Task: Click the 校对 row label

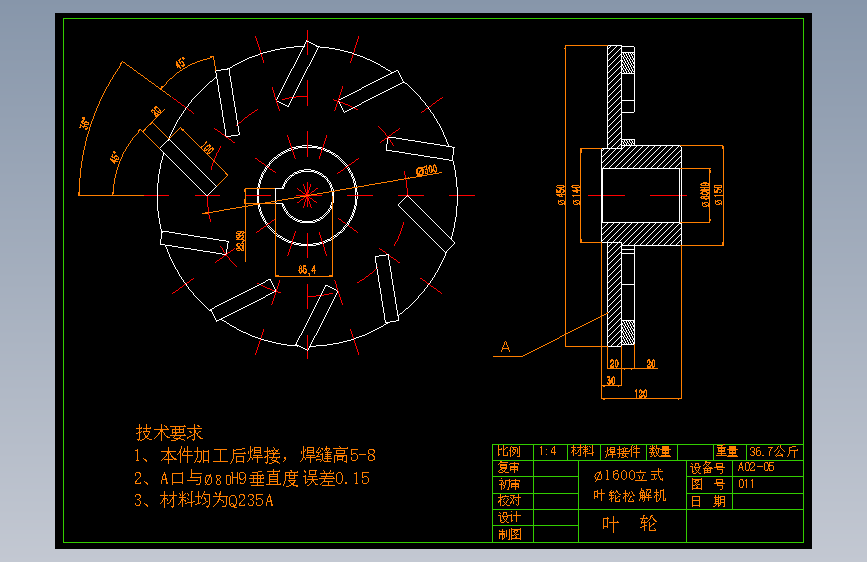Action: (x=509, y=501)
